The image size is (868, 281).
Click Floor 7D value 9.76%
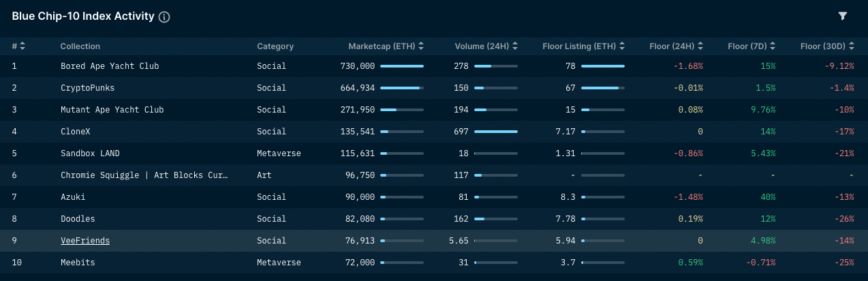pos(763,110)
